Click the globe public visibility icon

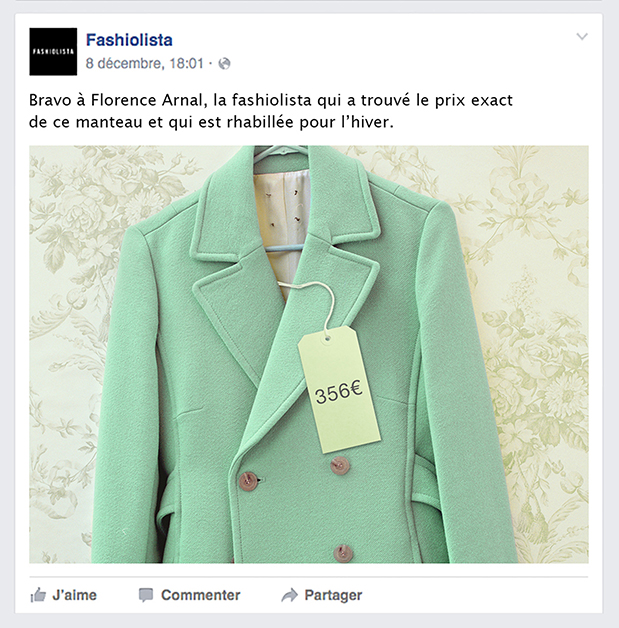click(224, 63)
